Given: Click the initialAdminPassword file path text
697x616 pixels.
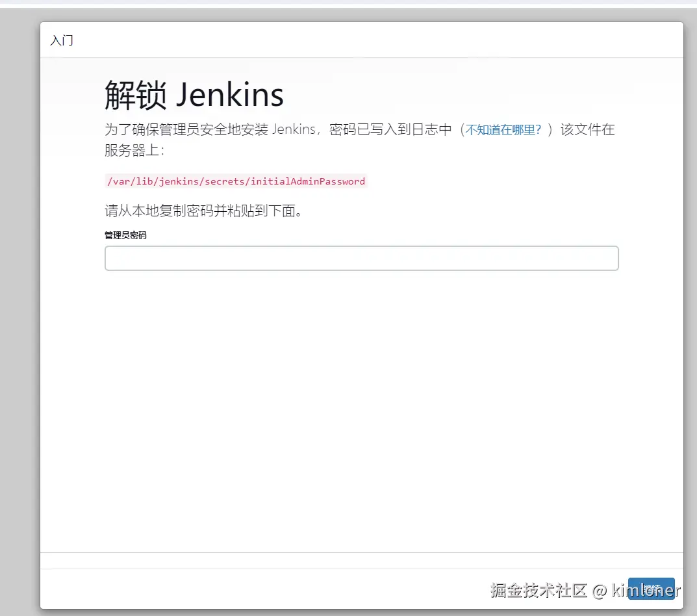Looking at the screenshot, I should pos(236,181).
